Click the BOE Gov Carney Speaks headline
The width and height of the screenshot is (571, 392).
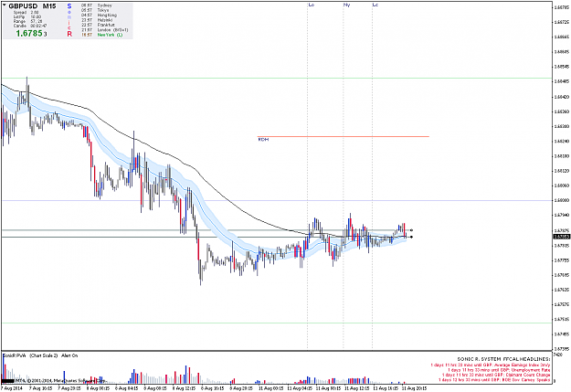click(x=494, y=380)
